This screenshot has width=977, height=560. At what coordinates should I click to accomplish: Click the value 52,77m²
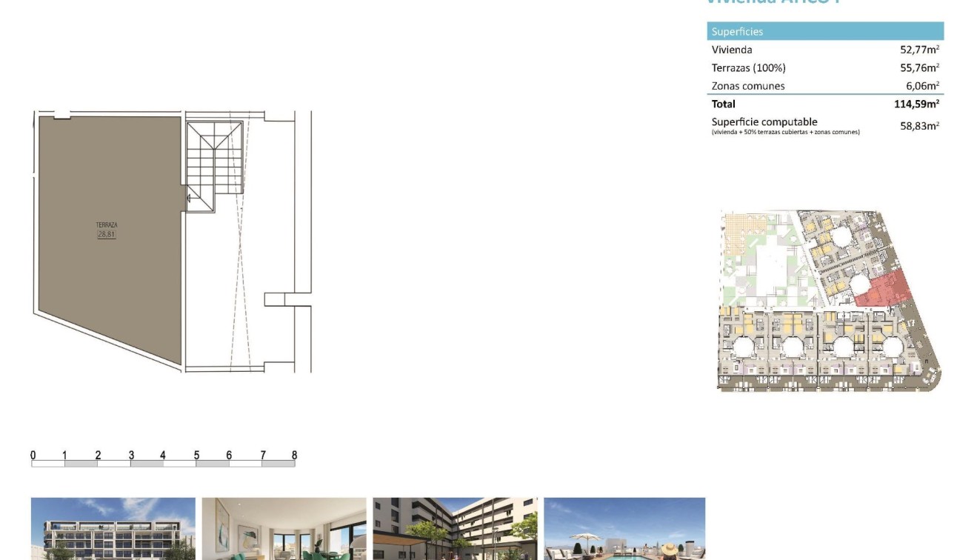point(920,50)
